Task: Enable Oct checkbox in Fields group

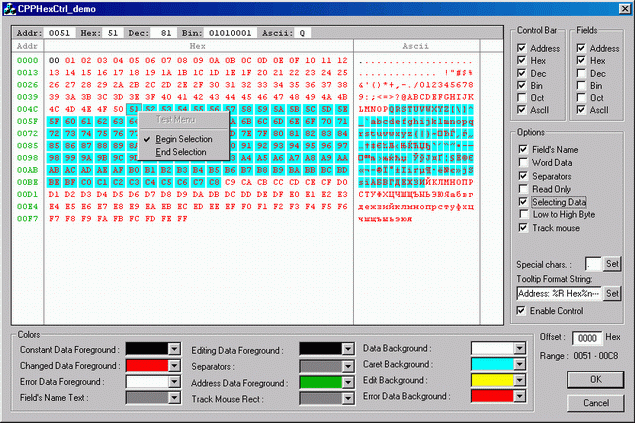Action: click(581, 98)
